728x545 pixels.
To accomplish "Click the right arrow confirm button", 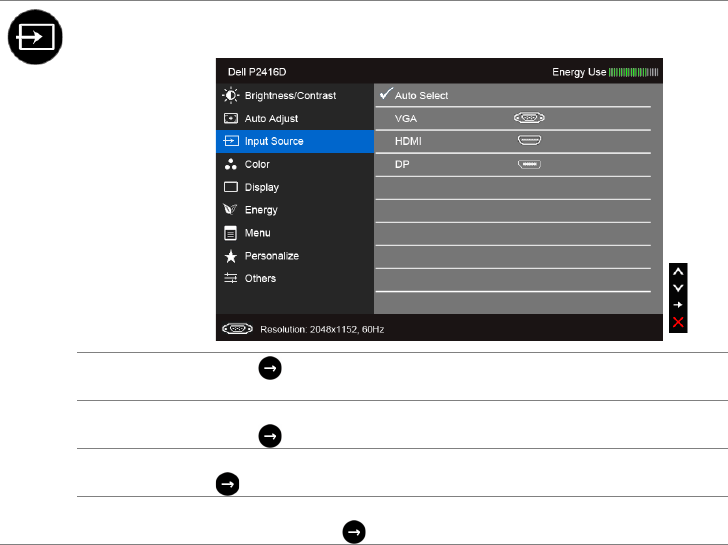I will click(678, 305).
